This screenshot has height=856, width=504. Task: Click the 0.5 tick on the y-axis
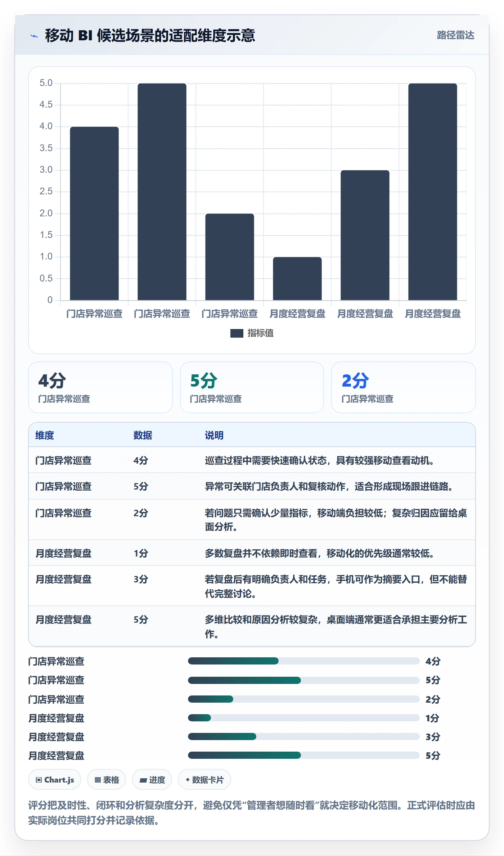tap(46, 278)
